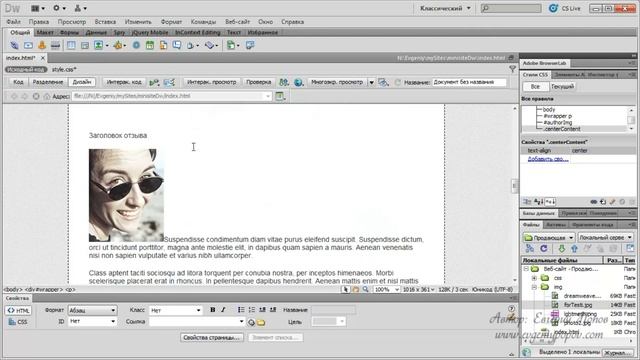Switch to the Макет insert tab

45,32
